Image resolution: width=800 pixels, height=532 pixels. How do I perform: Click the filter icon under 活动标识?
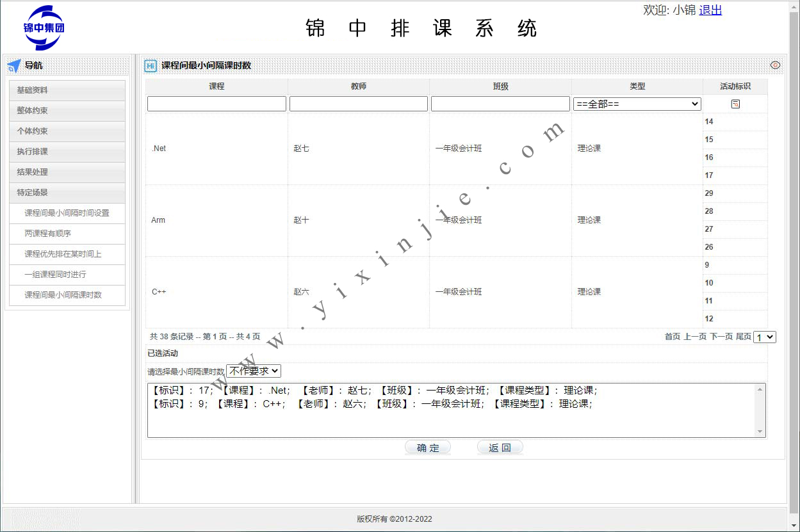(x=735, y=104)
